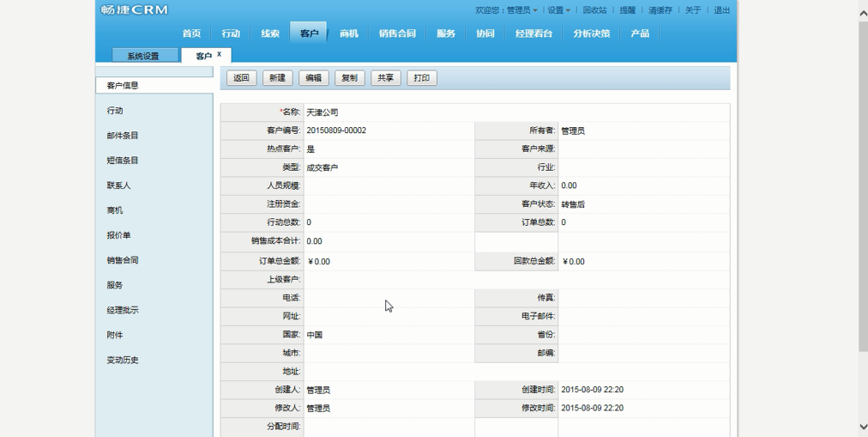
Task: Open 商机 in the left sidebar
Action: [x=115, y=210]
